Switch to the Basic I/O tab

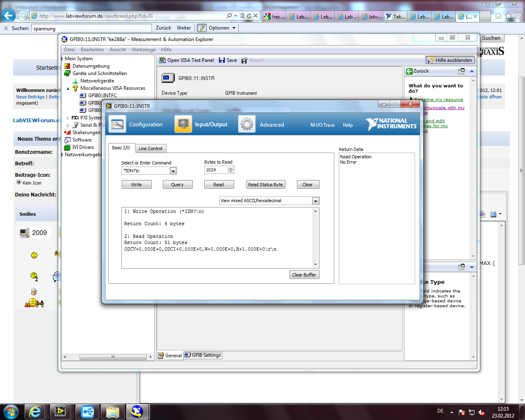pos(121,148)
